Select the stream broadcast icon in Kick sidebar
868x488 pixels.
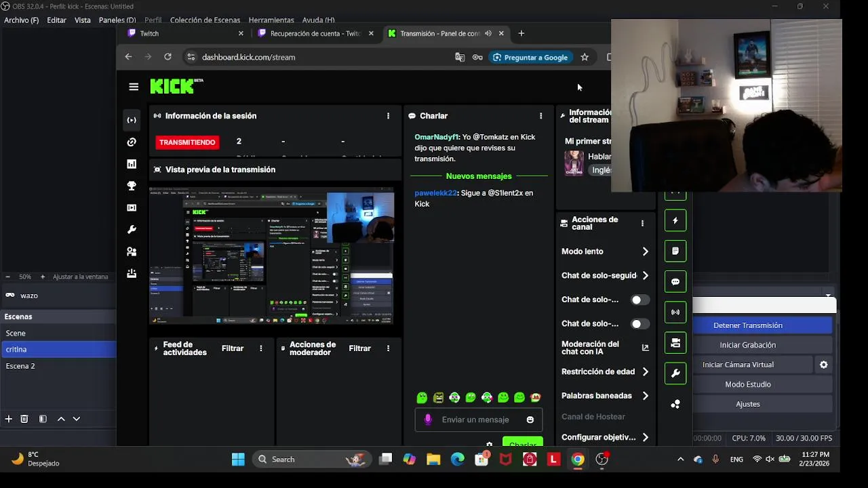pyautogui.click(x=132, y=120)
